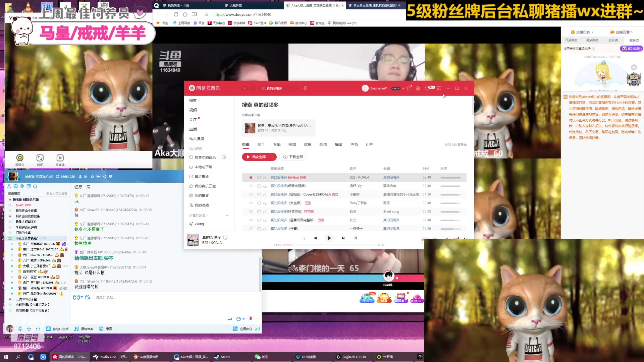Open the settings gear in NetEase Cloud Music
This screenshot has width=644, height=362.
click(x=418, y=88)
